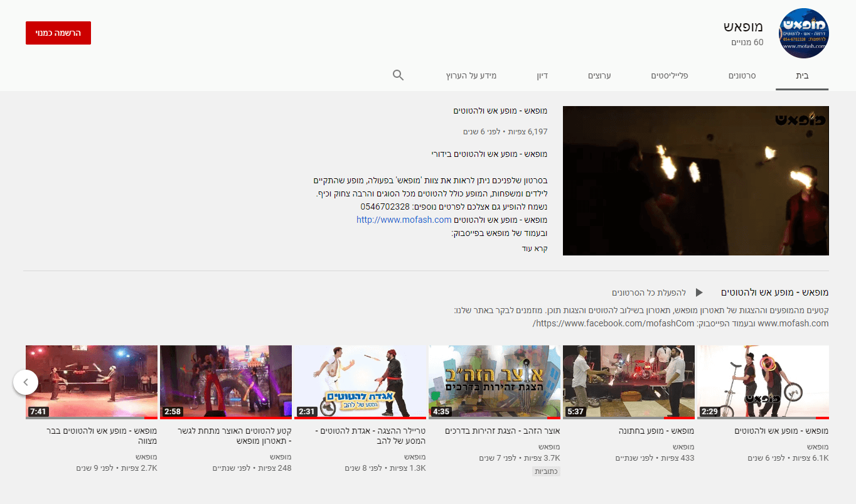Open channel search magnifier icon
Screen dimensions: 856x504
(x=398, y=75)
